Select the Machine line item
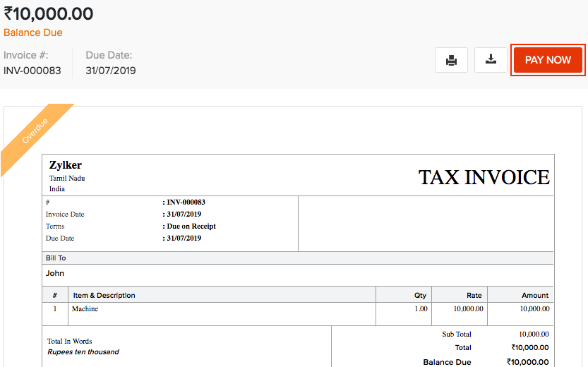This screenshot has width=588, height=367. tap(85, 309)
